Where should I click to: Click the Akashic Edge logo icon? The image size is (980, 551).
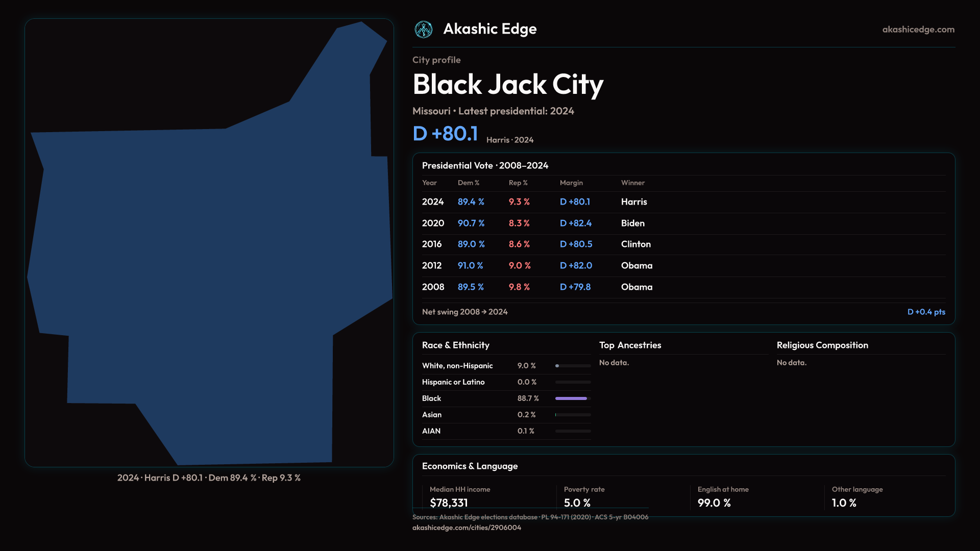click(x=423, y=30)
